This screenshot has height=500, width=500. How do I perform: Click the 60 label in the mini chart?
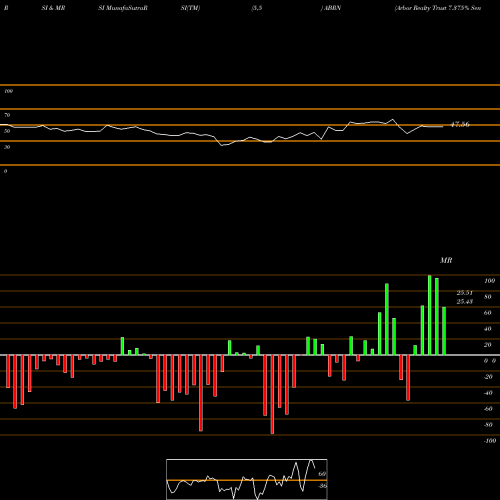322,474
